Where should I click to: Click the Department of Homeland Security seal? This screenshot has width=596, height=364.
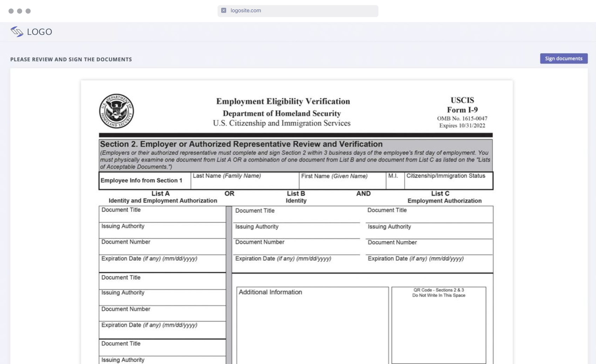point(116,111)
